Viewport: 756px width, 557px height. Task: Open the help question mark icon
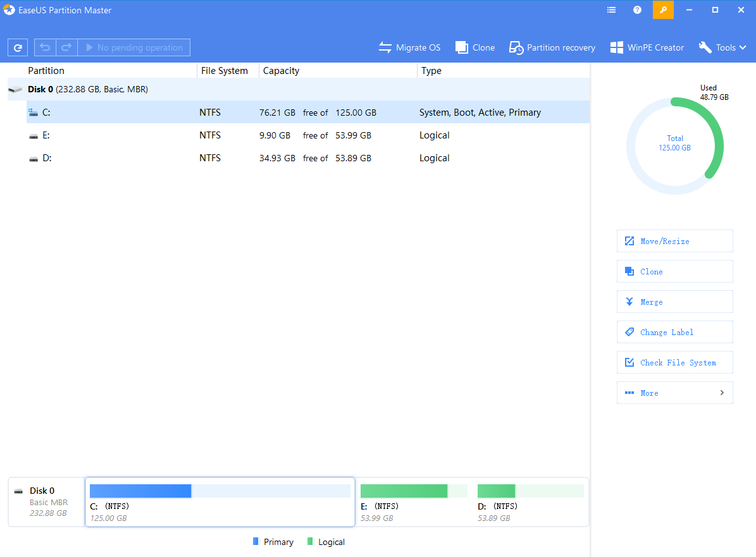tap(637, 10)
